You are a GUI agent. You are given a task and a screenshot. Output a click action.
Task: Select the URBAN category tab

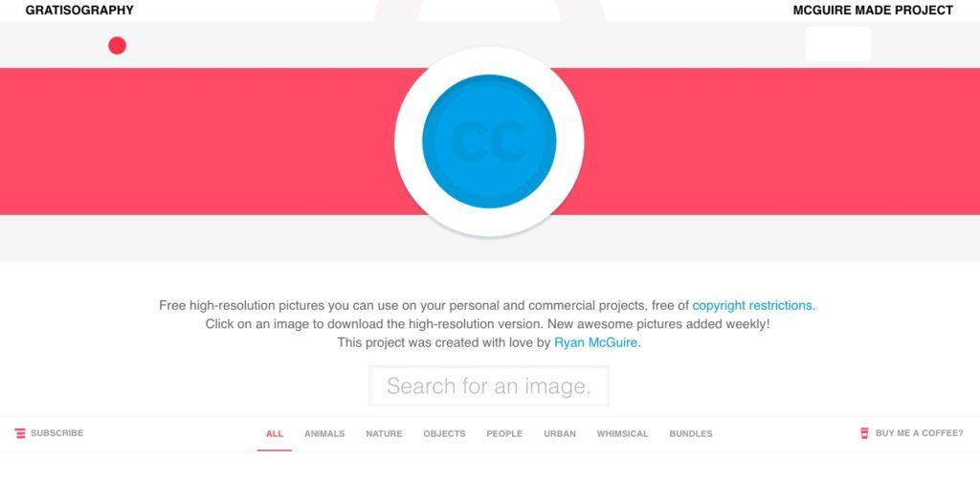[x=559, y=434]
